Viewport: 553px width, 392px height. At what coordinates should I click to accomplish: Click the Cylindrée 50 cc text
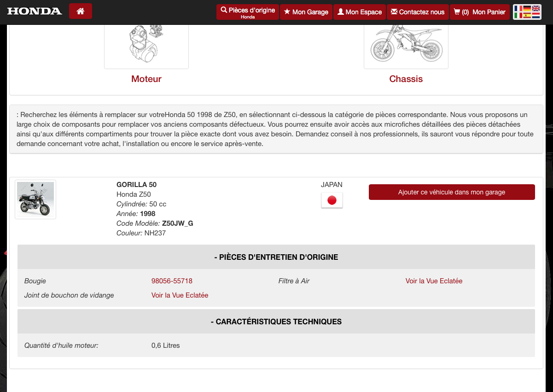[141, 204]
